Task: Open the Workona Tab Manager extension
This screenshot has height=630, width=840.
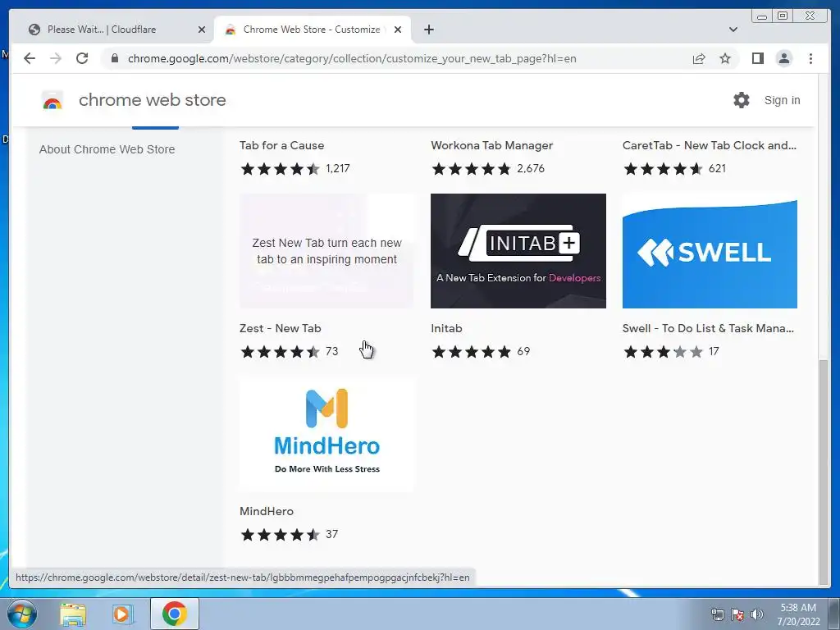Action: point(492,145)
